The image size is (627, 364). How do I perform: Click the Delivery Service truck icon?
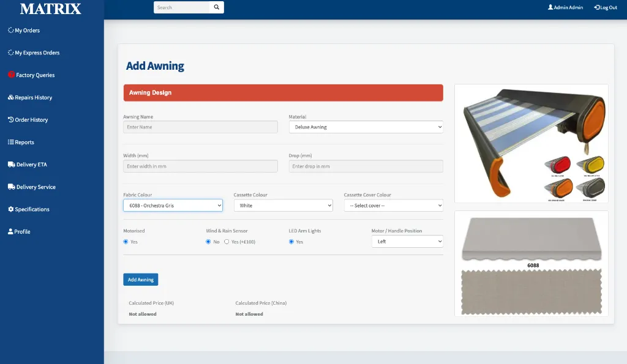tap(12, 187)
